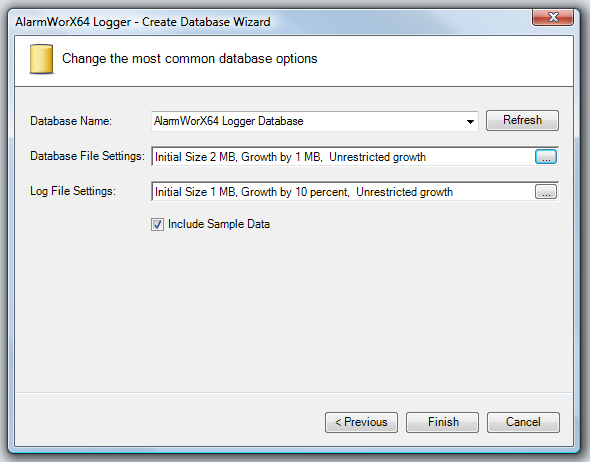Click the yellow database cylinder icon
This screenshot has height=462, width=590.
41,59
